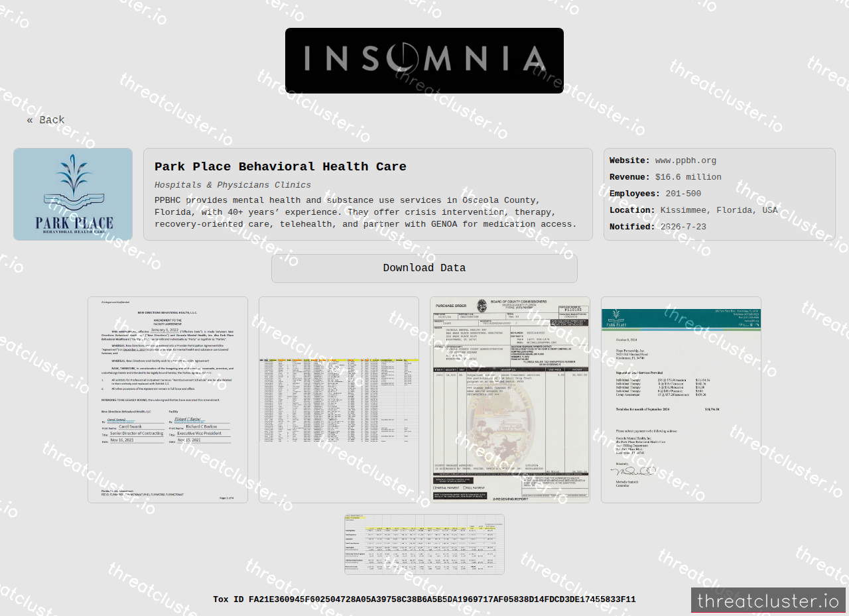849x616 pixels.
Task: Open the facility agreement amendment thumbnail
Action: [168, 400]
